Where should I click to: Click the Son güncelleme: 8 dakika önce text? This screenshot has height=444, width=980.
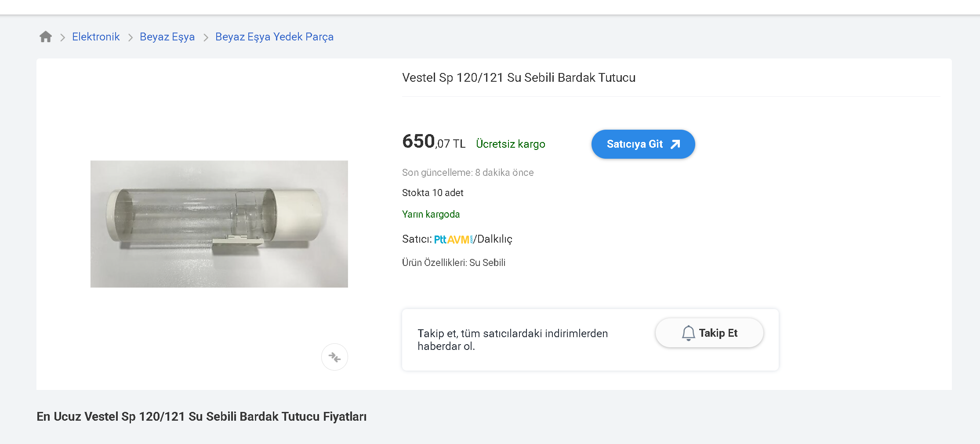(x=468, y=173)
